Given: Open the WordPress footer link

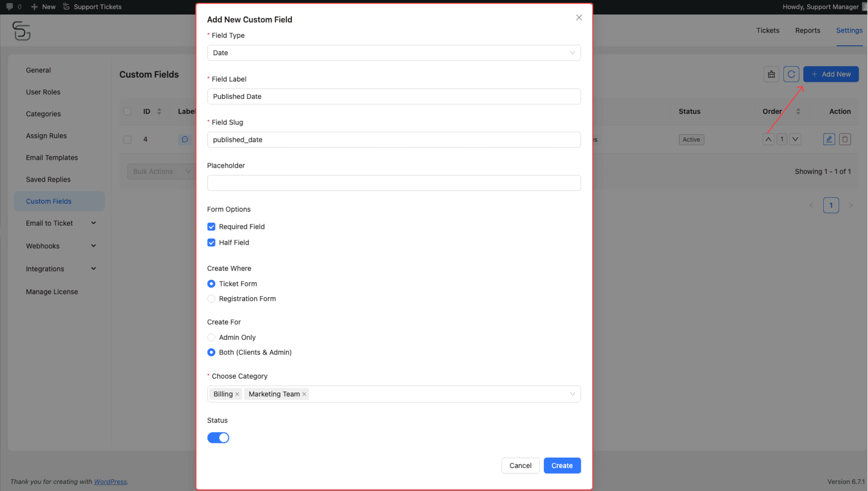Looking at the screenshot, I should tap(110, 482).
